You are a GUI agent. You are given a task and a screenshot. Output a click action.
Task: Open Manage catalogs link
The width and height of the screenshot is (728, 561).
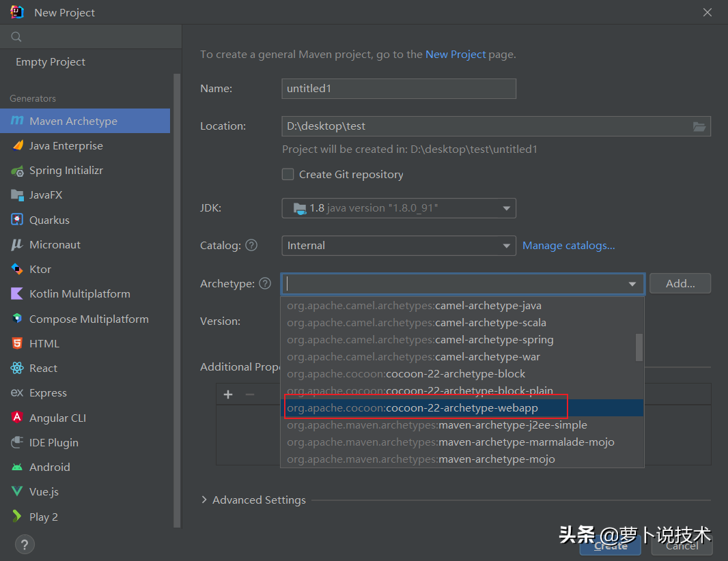coord(569,246)
